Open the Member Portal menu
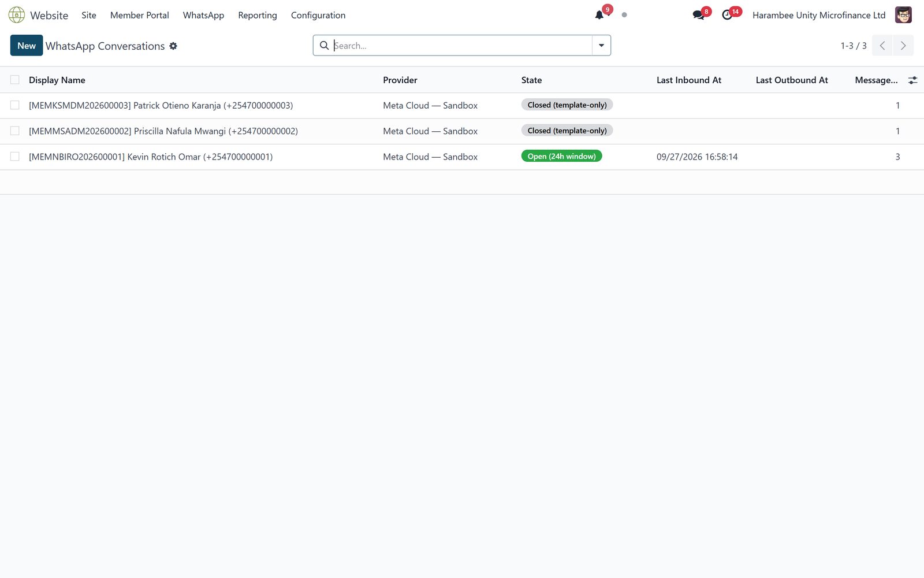This screenshot has height=578, width=924. pyautogui.click(x=140, y=15)
